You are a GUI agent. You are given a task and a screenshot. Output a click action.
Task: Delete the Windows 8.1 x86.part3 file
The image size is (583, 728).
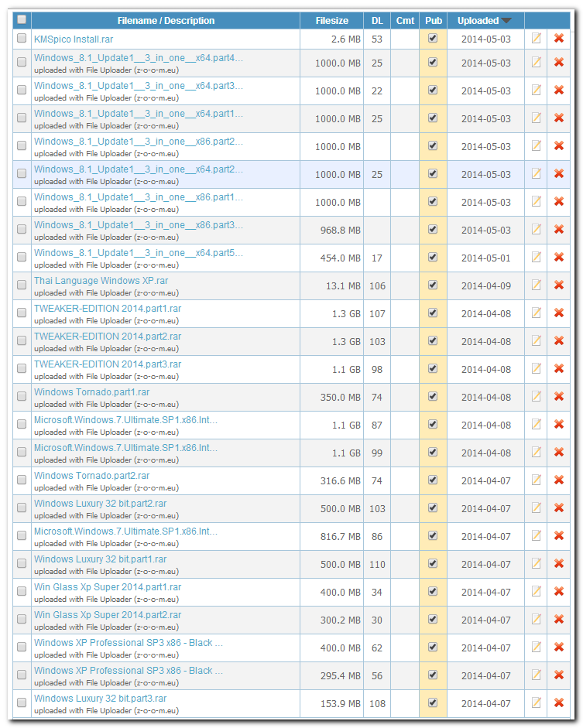pos(559,230)
